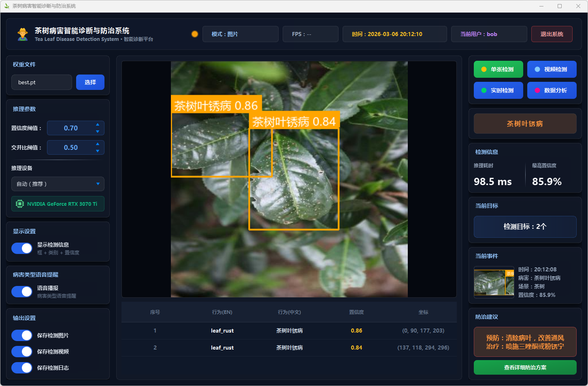Decrease IoU threshold with down arrow
The width and height of the screenshot is (588, 386).
98,151
